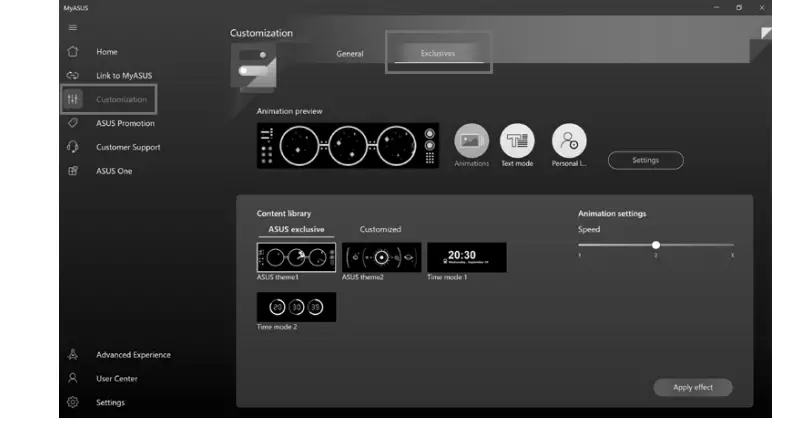Viewport: 801px width, 439px height.
Task: Click the User Center person icon
Action: (73, 378)
